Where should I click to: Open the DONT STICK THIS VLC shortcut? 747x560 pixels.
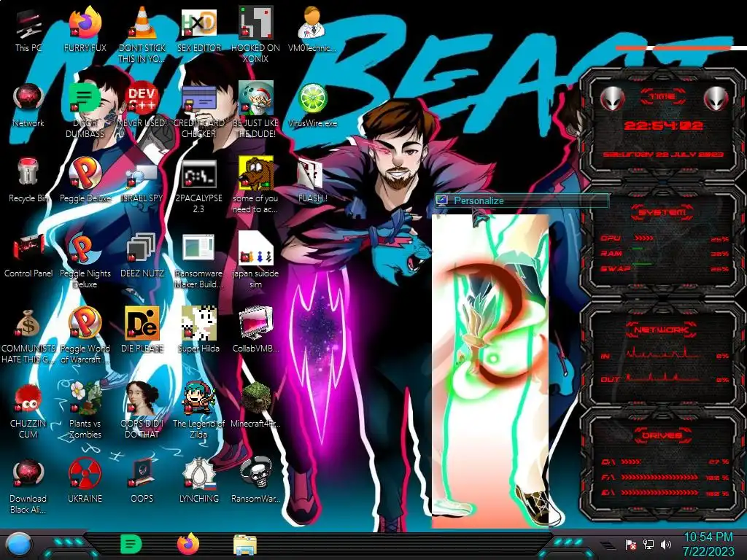(142, 34)
